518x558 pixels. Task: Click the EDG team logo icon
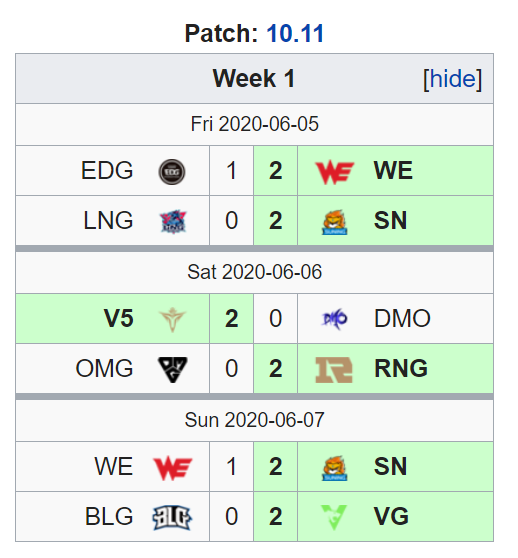click(171, 172)
